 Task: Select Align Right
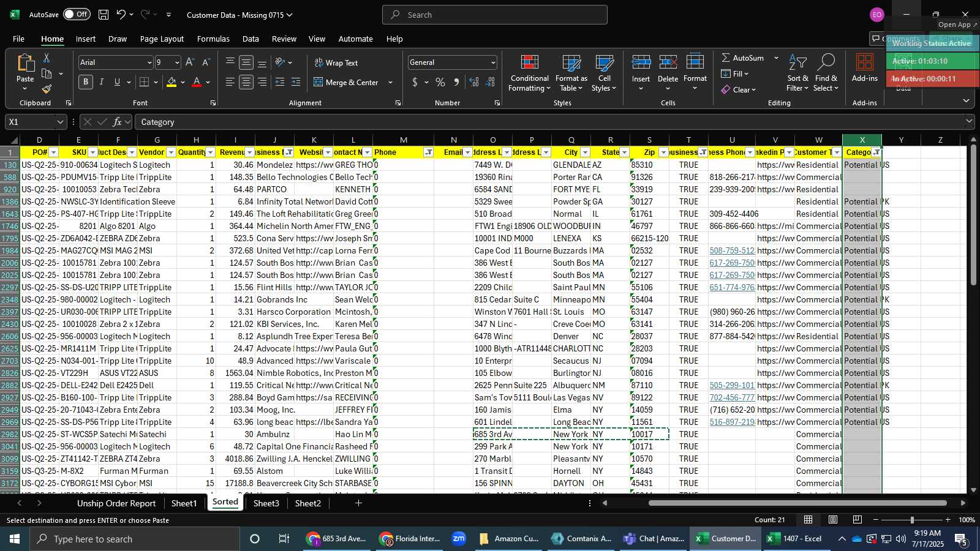point(262,82)
